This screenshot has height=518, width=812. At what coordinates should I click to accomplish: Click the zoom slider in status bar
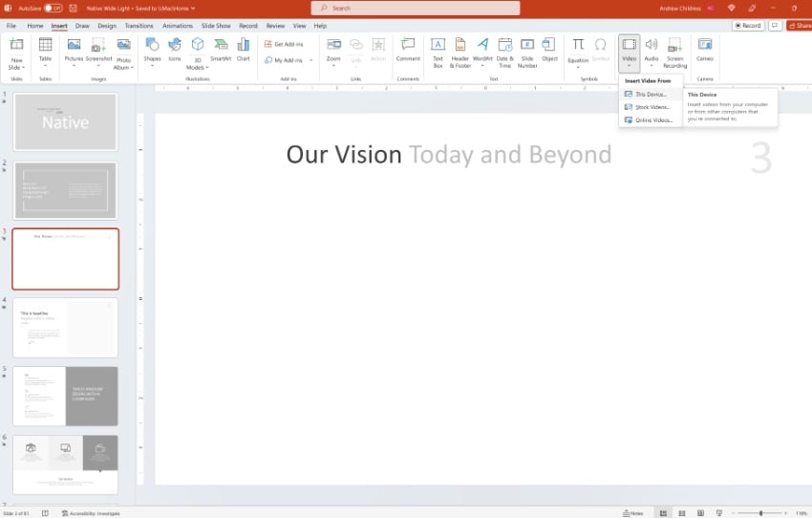[x=760, y=513]
